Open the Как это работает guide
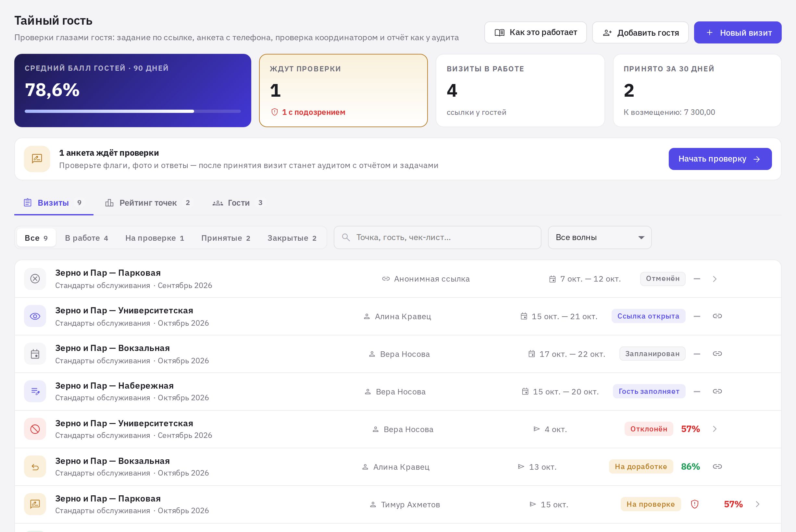This screenshot has width=796, height=532. pos(535,32)
